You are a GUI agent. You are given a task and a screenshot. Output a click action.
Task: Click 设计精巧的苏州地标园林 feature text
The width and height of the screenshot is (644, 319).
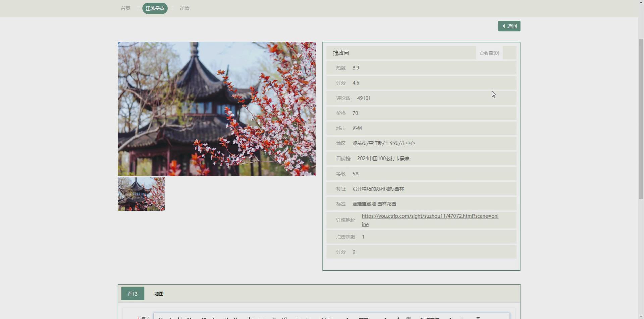(378, 189)
